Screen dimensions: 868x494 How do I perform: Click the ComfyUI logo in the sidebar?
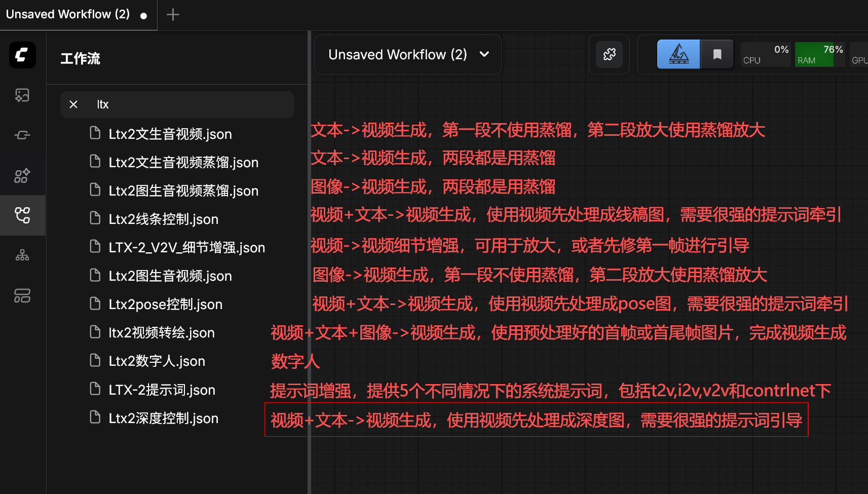[22, 55]
